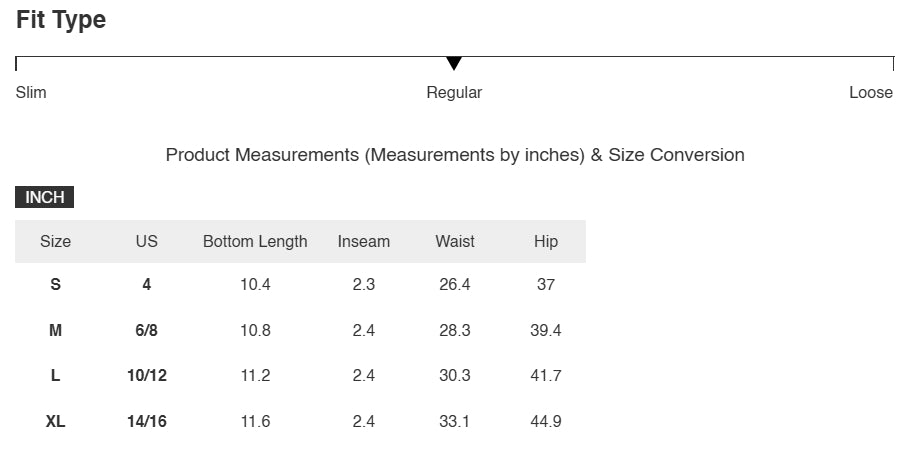Click the Fit Type heading
The width and height of the screenshot is (917, 453).
coord(61,20)
